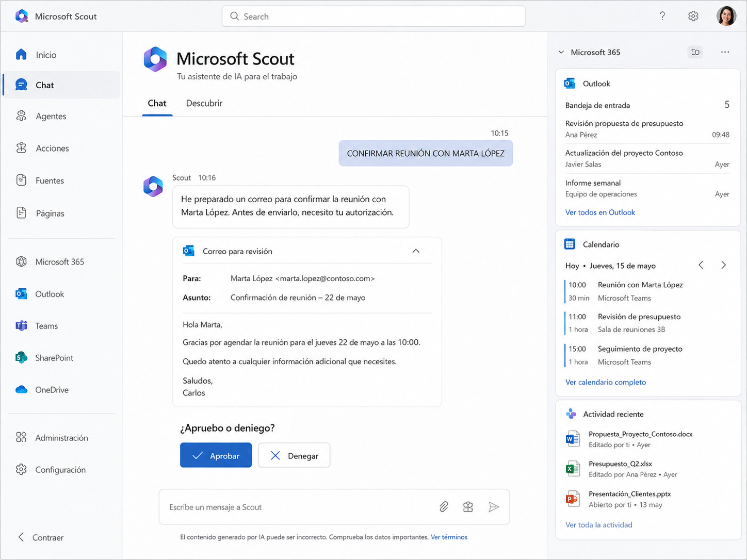The width and height of the screenshot is (747, 560).
Task: Attach a file with the paperclip icon
Action: tap(444, 507)
